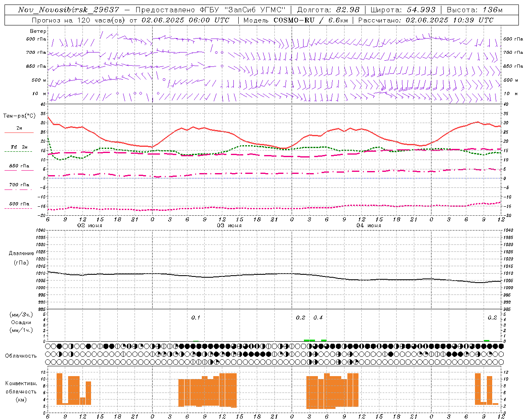The height and width of the screenshot is (420, 525).
Task: Click the '0.1' precipitation value
Action: coord(196,318)
